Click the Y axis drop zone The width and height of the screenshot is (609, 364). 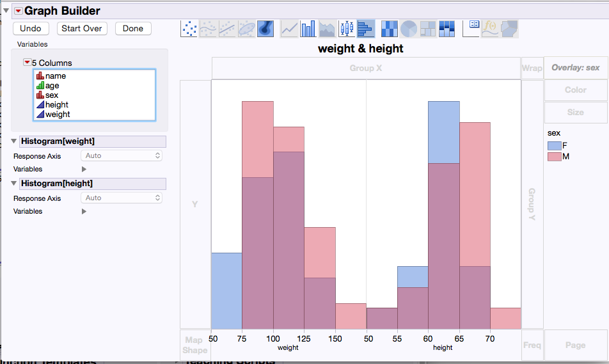(195, 204)
